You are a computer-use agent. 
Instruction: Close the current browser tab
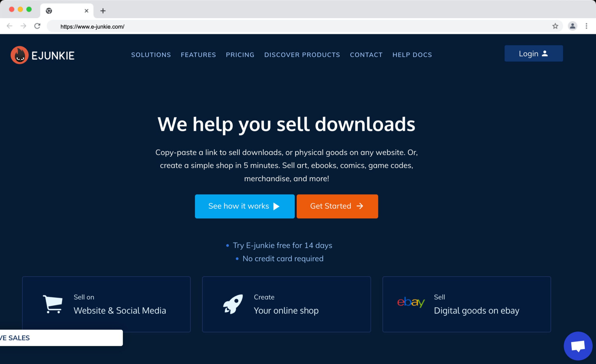pyautogui.click(x=86, y=11)
